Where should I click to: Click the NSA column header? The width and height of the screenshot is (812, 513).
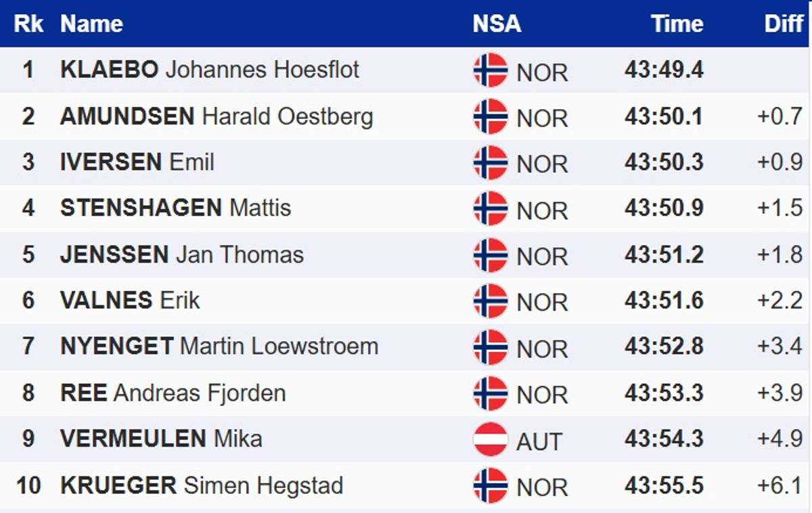coord(497,24)
